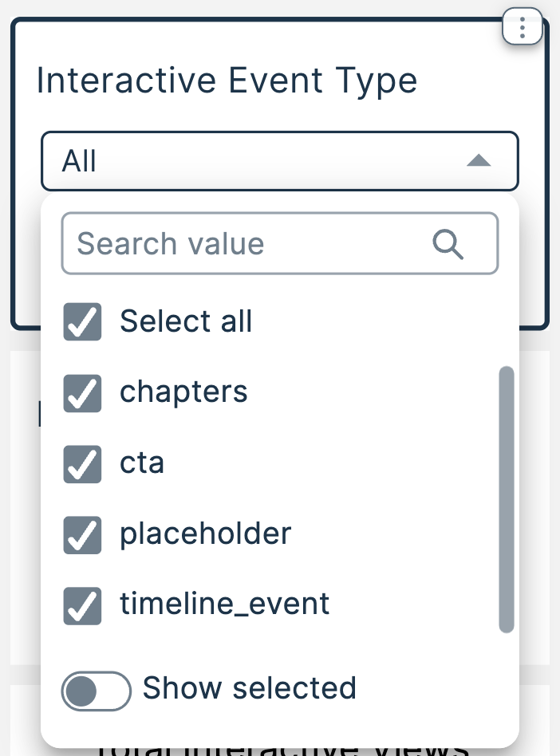Enable the Show selected toggle

coord(96,690)
